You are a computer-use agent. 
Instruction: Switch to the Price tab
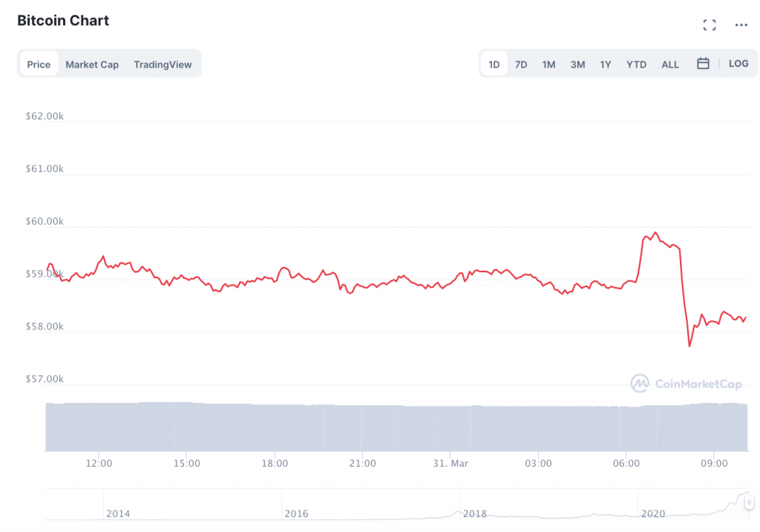(x=39, y=65)
